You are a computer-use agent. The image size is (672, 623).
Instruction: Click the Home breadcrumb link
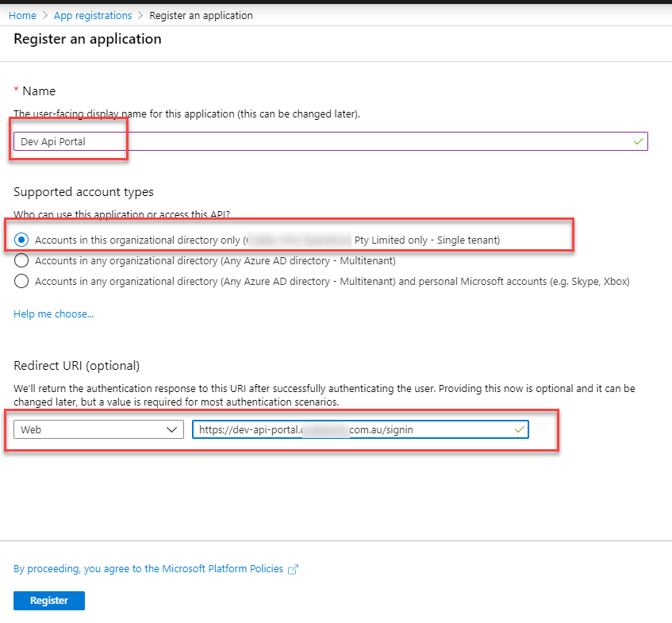[x=22, y=15]
